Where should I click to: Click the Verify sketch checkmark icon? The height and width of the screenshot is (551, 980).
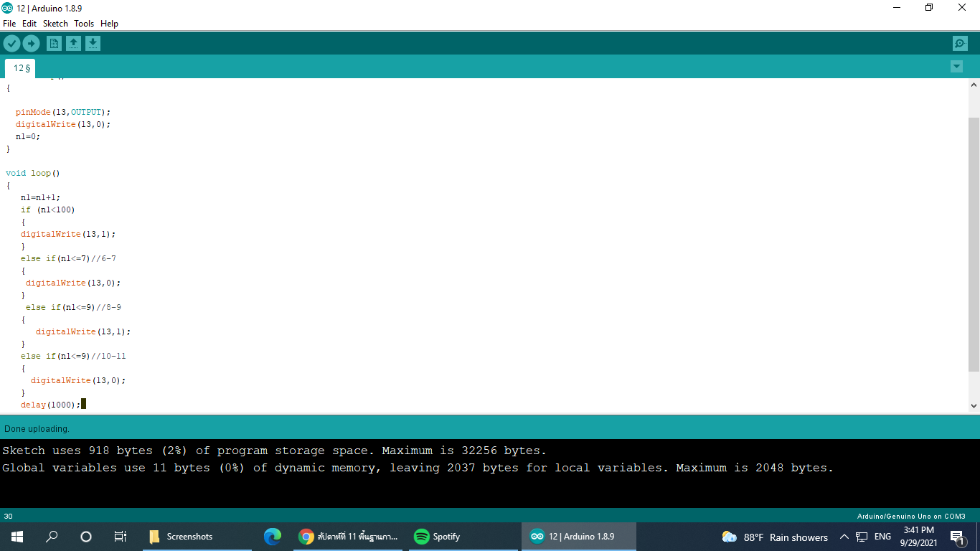pyautogui.click(x=11, y=44)
